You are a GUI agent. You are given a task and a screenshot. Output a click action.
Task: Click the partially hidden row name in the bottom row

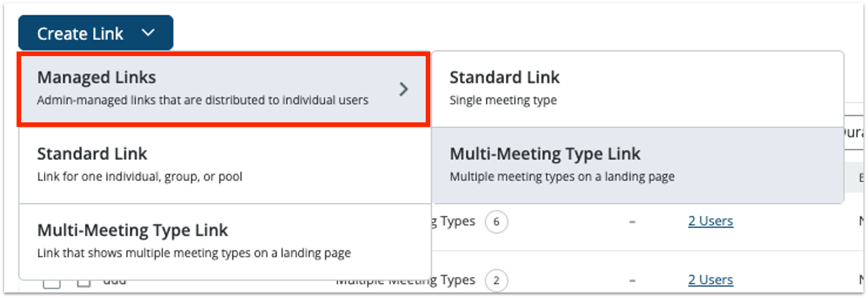tap(114, 282)
